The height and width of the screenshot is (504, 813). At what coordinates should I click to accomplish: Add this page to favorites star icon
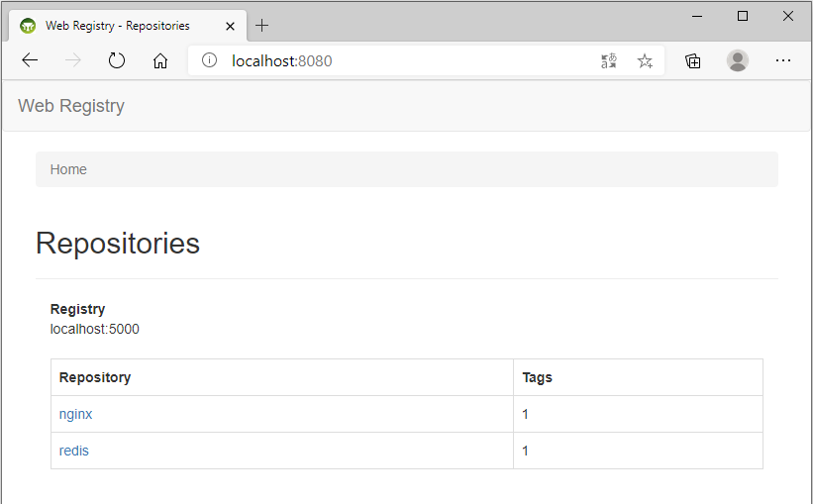click(x=645, y=61)
